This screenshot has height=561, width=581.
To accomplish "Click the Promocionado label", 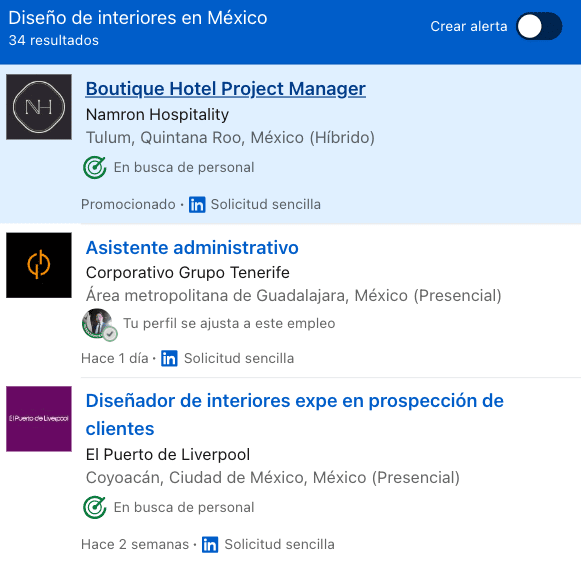I will (x=128, y=205).
